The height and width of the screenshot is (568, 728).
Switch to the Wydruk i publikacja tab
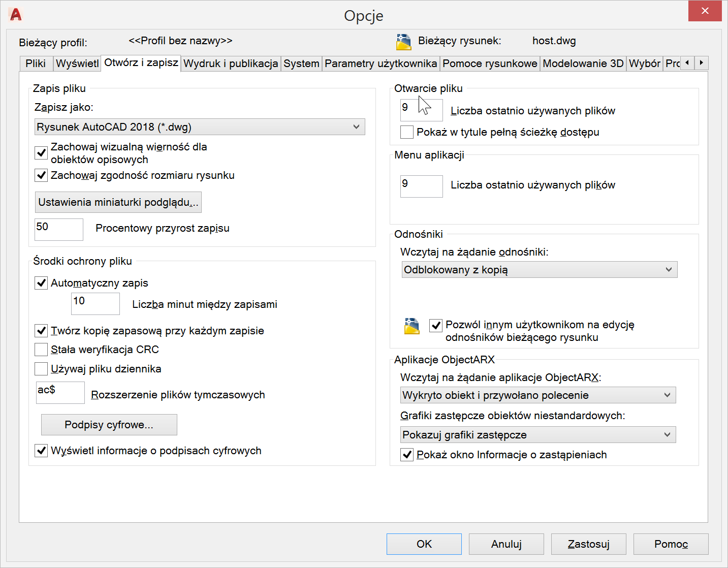pyautogui.click(x=231, y=64)
